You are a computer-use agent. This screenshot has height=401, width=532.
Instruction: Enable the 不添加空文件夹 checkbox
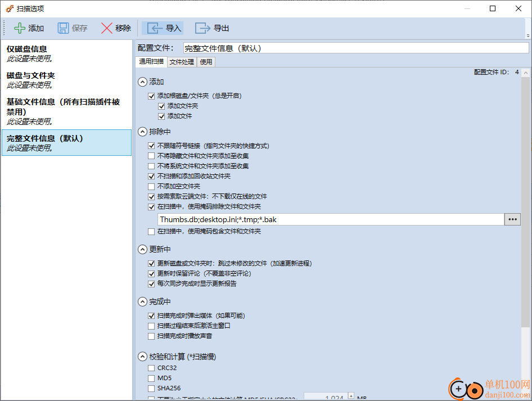151,187
